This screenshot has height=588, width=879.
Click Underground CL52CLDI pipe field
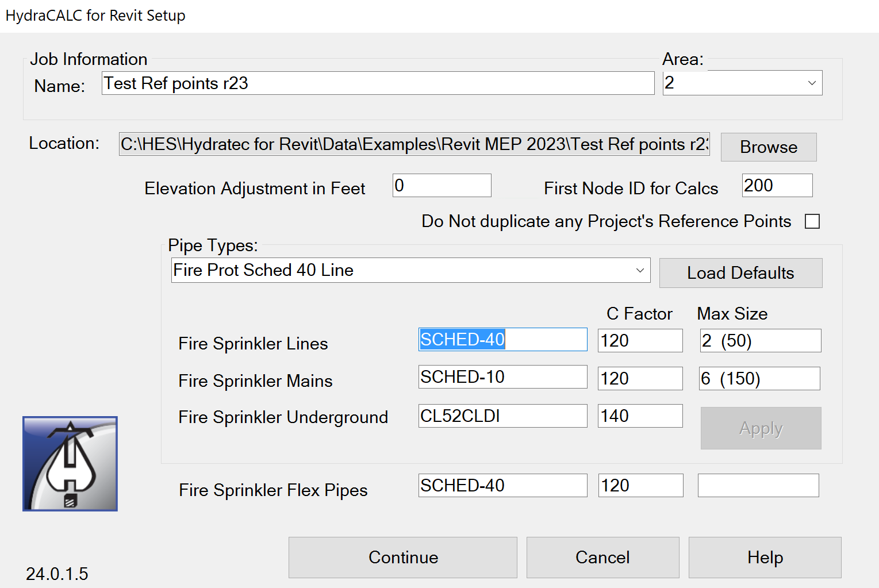(502, 416)
